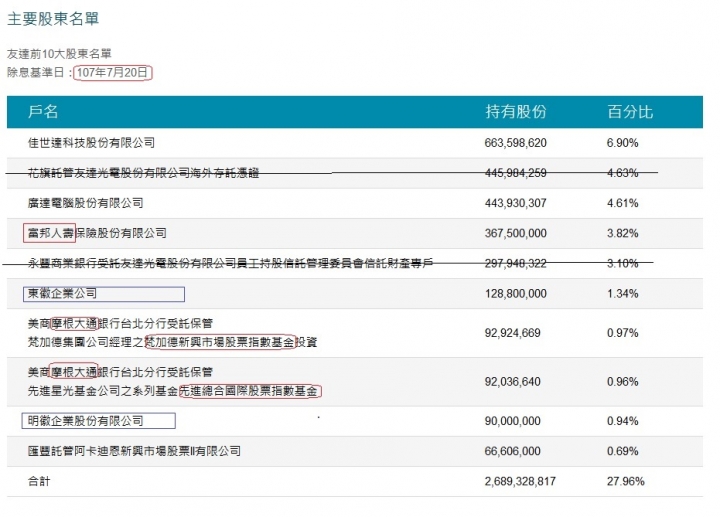
Task: Click percentage 0.69%
Action: (623, 451)
